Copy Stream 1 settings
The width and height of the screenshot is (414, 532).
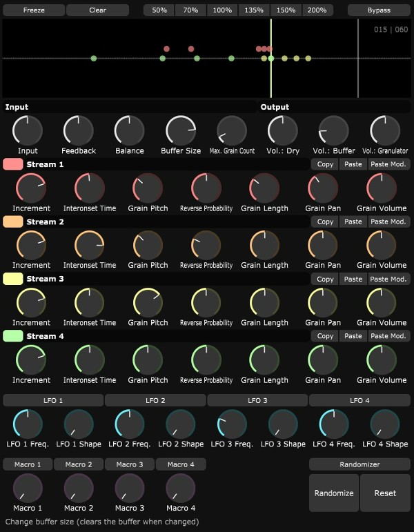(325, 164)
